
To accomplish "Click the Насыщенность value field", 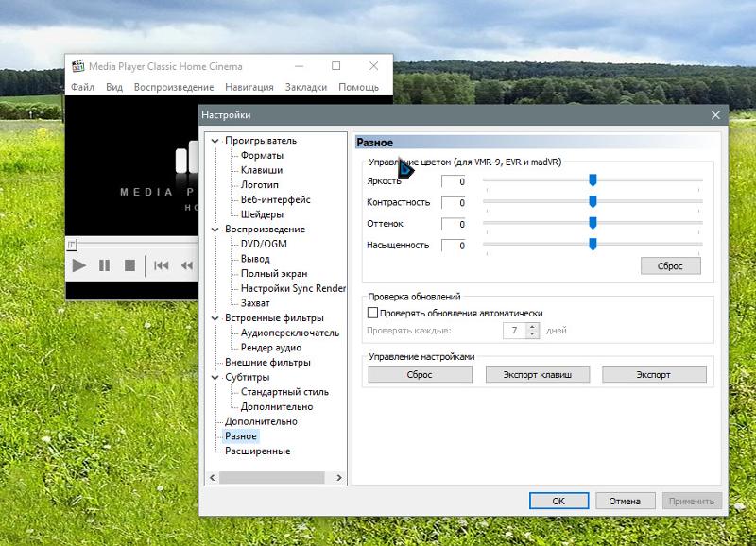I will (454, 246).
